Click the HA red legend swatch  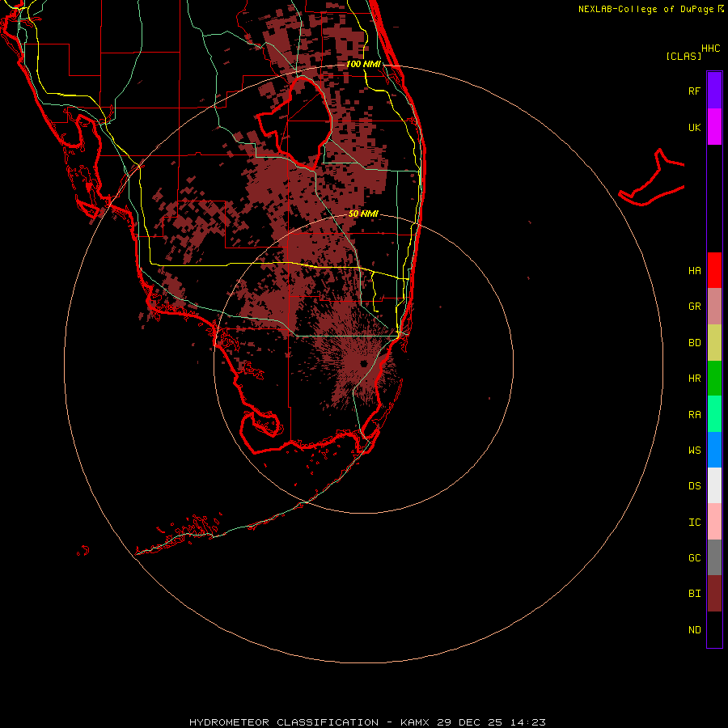pos(714,270)
